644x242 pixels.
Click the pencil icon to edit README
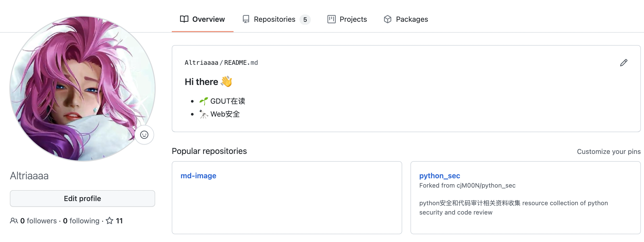pos(624,63)
